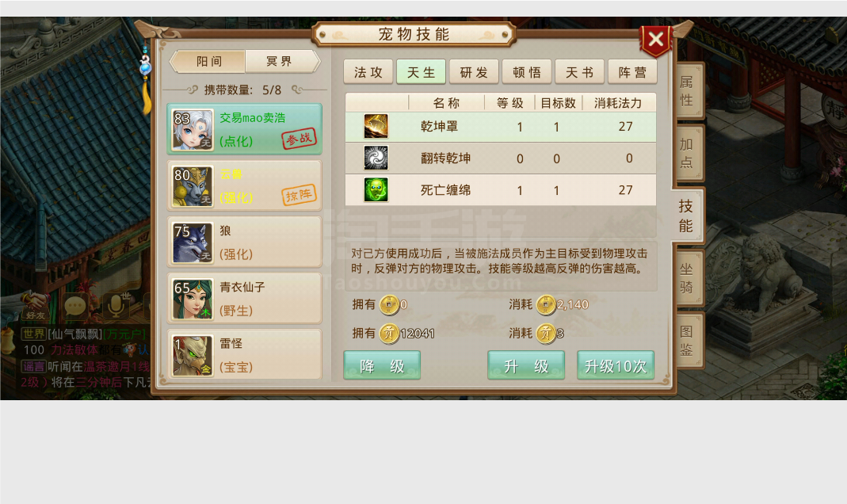Switch to the 阳间 toggle
The width and height of the screenshot is (847, 504).
click(x=208, y=62)
